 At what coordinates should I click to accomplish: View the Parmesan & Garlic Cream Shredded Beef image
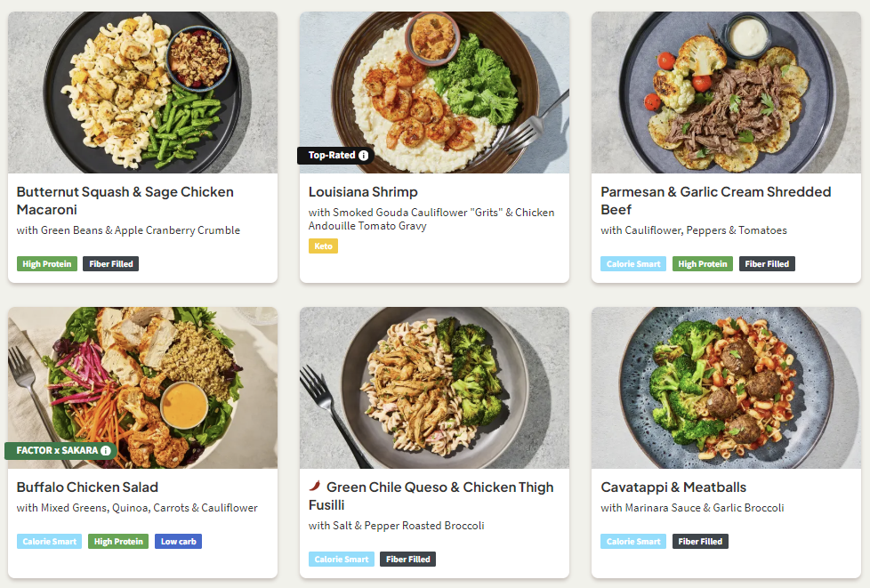click(x=726, y=93)
